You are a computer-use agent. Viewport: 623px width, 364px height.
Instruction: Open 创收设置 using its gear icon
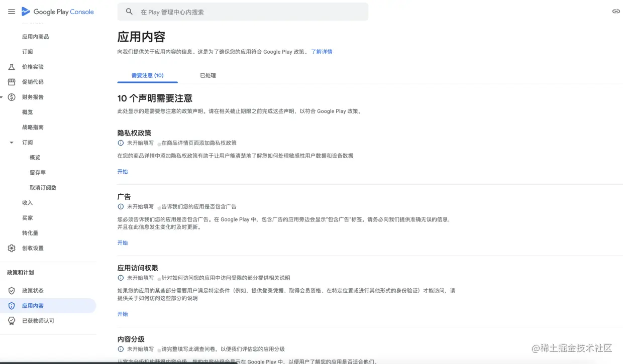tap(12, 248)
